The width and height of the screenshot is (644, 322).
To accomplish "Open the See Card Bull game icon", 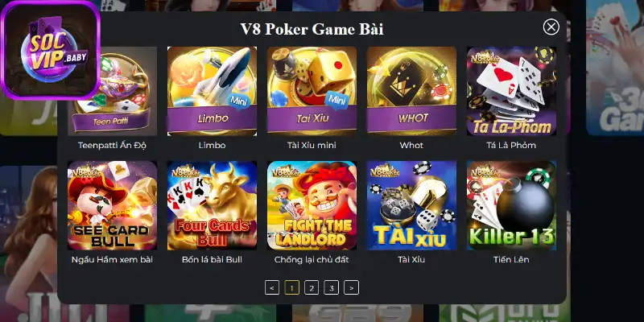I will coord(112,205).
